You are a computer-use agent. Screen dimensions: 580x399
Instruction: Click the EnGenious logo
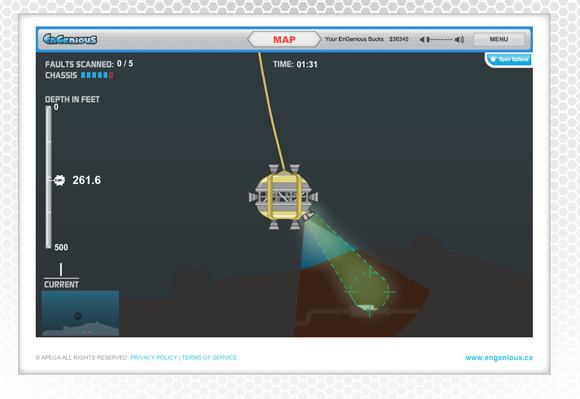tap(70, 39)
